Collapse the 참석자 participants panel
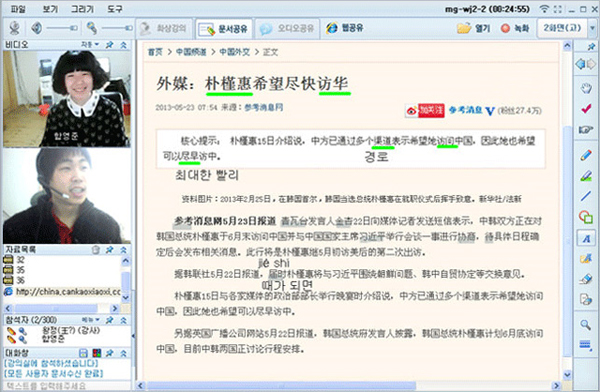Image resolution: width=600 pixels, height=392 pixels. 124,320
